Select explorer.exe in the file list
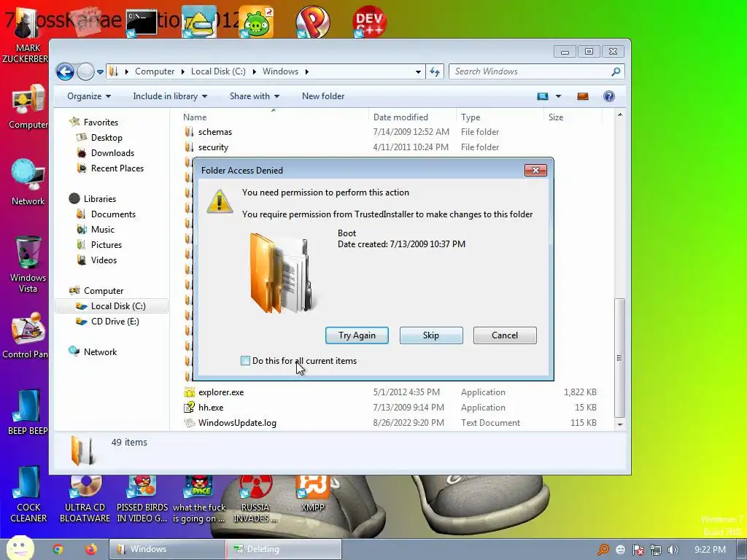Image resolution: width=747 pixels, height=560 pixels. [391, 392]
